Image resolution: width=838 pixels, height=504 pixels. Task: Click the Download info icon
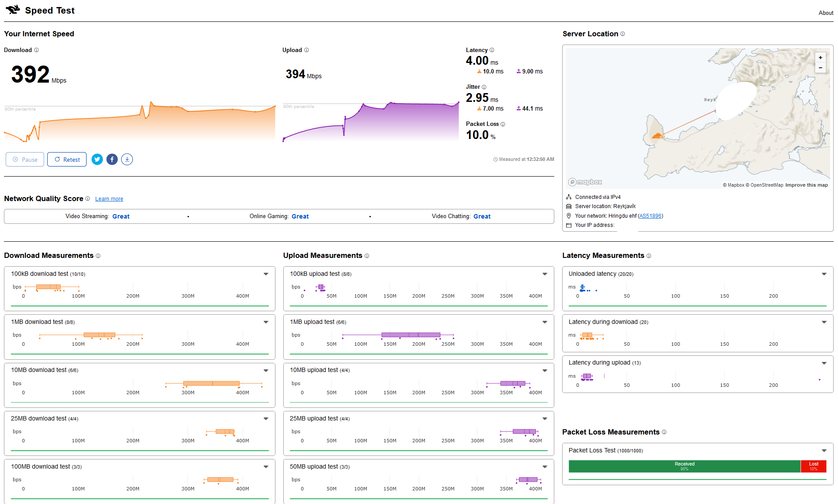pyautogui.click(x=36, y=50)
